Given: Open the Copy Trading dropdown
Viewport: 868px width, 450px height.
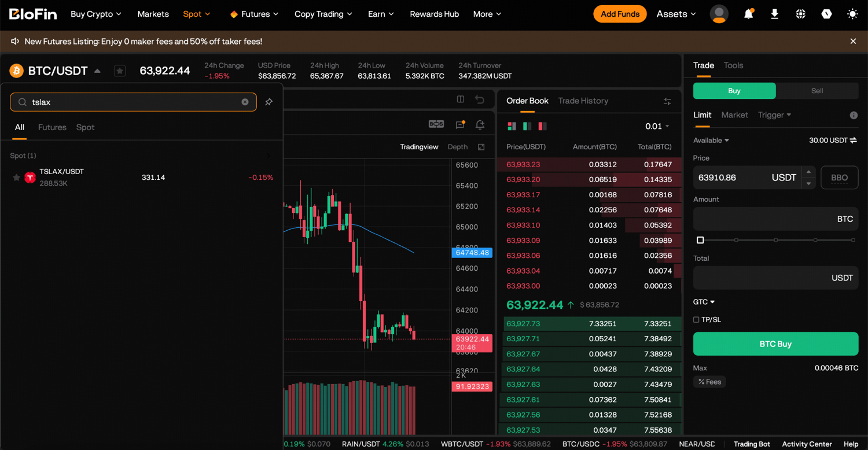Looking at the screenshot, I should coord(323,14).
